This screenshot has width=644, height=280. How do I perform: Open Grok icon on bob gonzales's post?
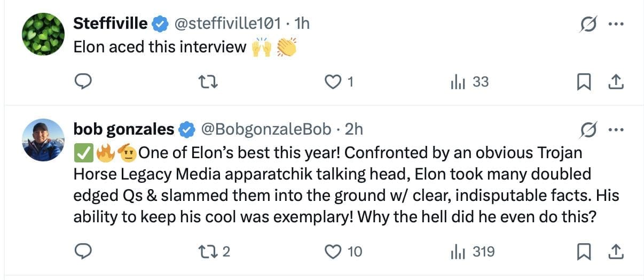coord(589,130)
